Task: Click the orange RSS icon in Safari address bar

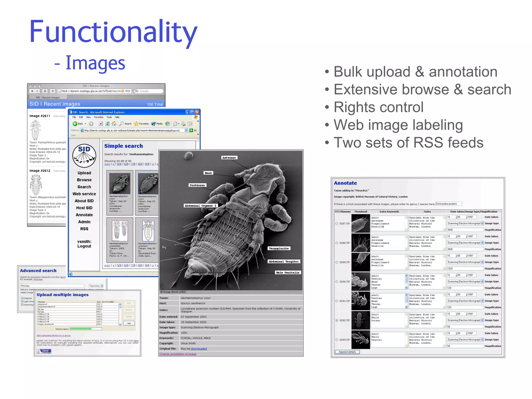Action: (x=123, y=91)
